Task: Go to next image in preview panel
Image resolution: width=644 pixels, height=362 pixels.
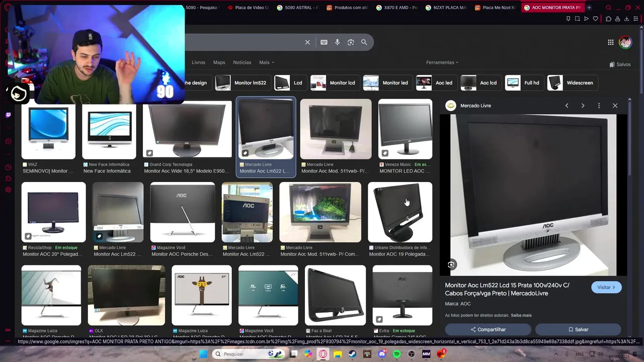Action: pyautogui.click(x=583, y=106)
